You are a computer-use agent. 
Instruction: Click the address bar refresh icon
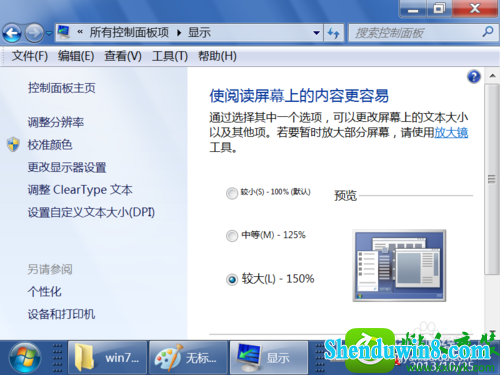coord(333,33)
